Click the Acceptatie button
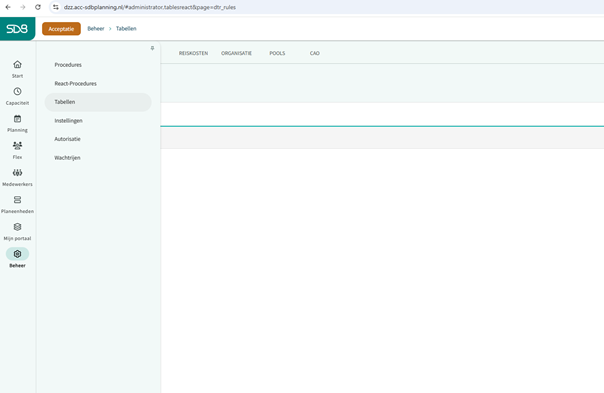The height and width of the screenshot is (393, 604). pos(61,29)
